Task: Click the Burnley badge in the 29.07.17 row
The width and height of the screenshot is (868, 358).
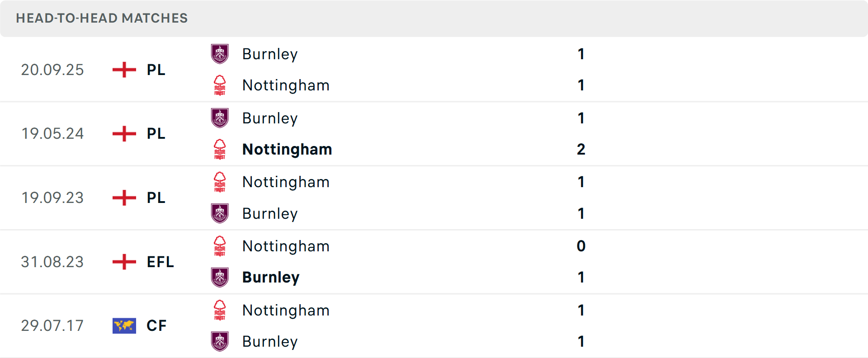Action: point(220,341)
